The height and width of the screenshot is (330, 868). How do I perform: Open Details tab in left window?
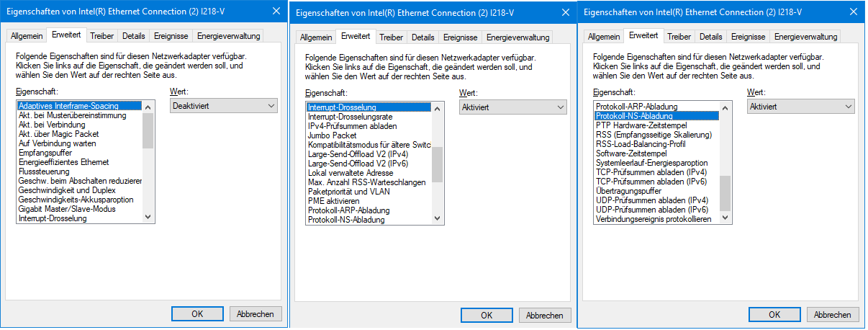(x=133, y=36)
